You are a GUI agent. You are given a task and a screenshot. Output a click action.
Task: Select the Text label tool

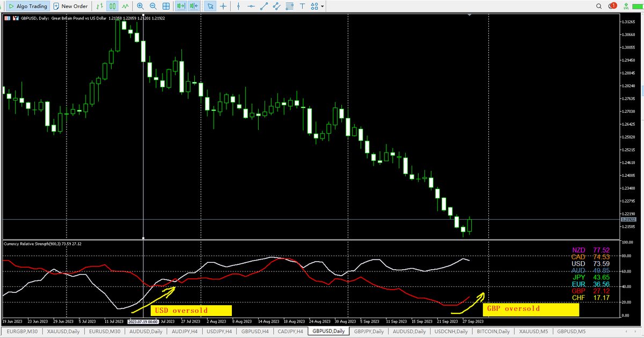point(302,6)
